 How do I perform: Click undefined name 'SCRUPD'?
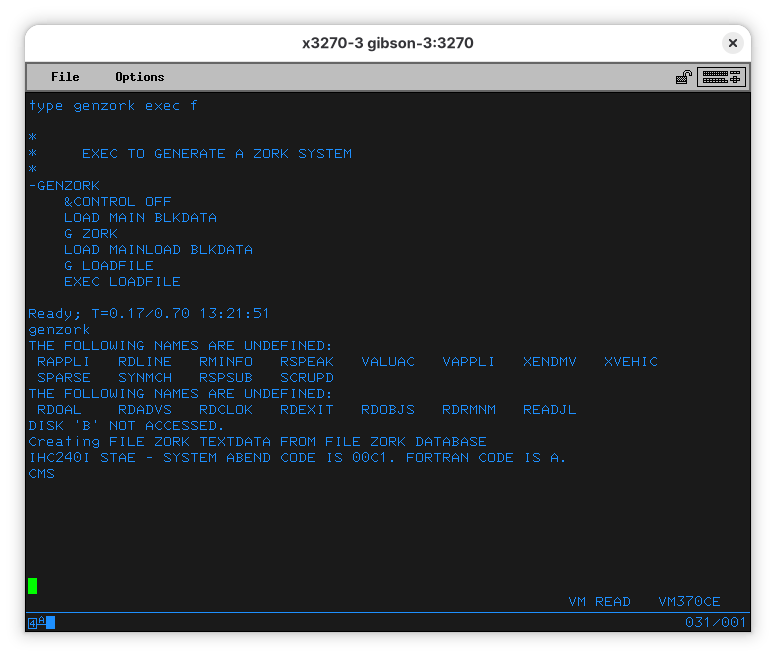pyautogui.click(x=307, y=377)
